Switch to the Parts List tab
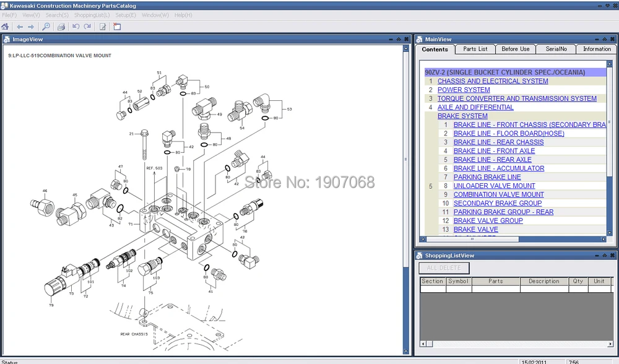619x364 pixels. (x=475, y=49)
